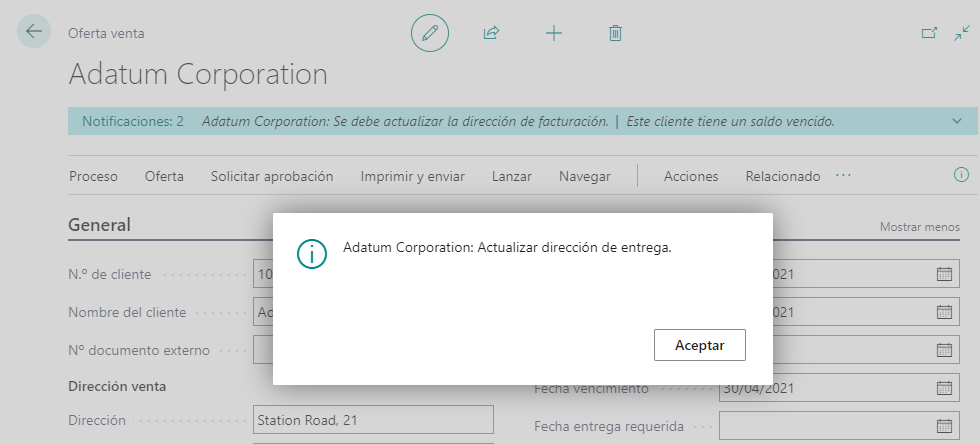Open the share icon
The height and width of the screenshot is (444, 980).
pyautogui.click(x=491, y=33)
